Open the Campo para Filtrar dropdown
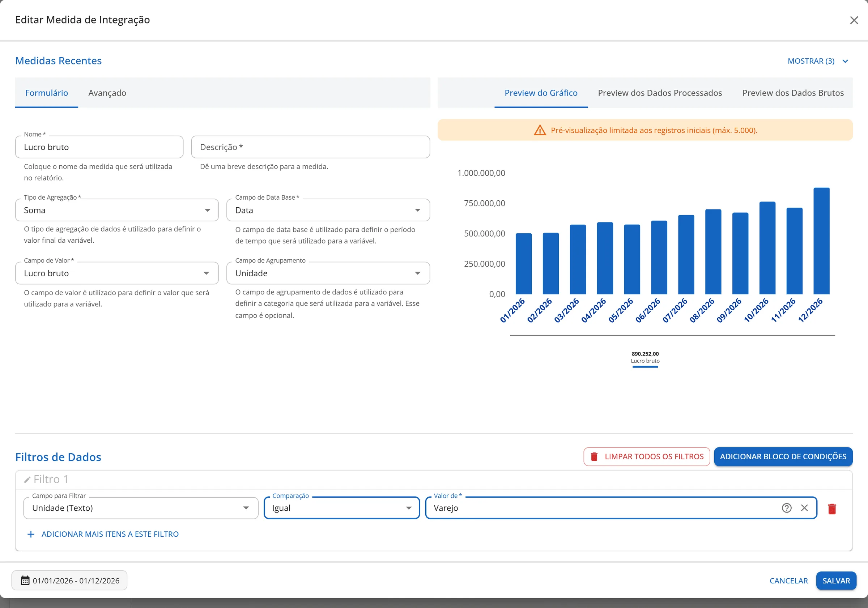 141,508
